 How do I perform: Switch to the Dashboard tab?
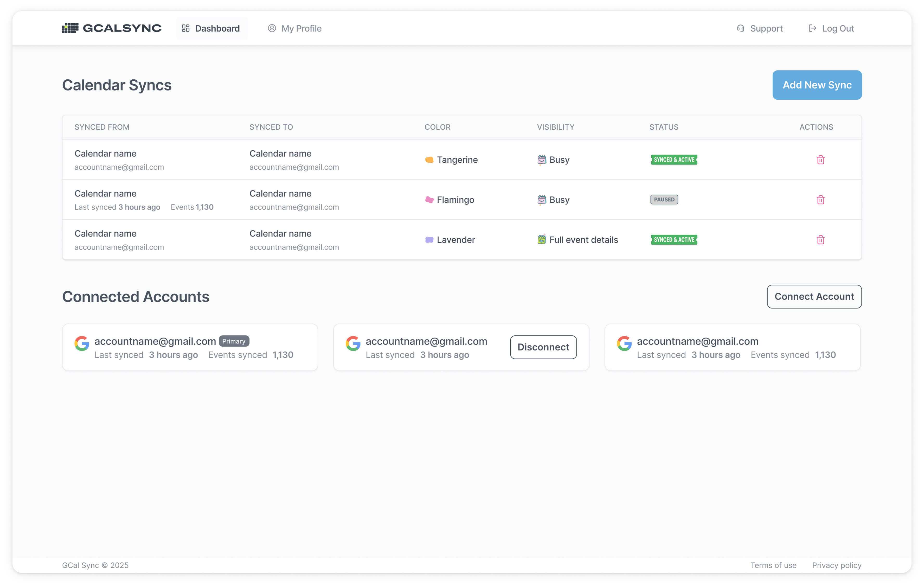[211, 28]
